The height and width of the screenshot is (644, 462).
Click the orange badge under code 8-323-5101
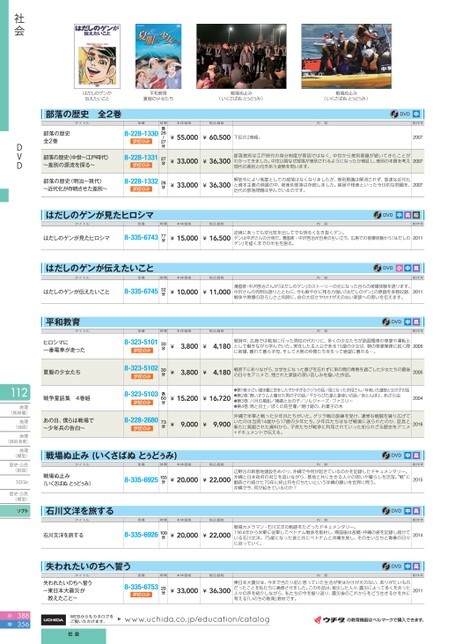coord(141,350)
